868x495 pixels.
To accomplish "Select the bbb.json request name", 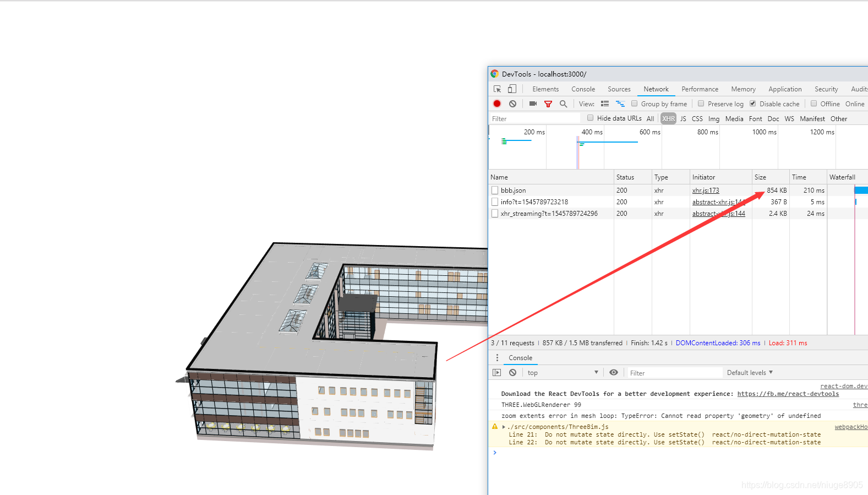I will (513, 191).
